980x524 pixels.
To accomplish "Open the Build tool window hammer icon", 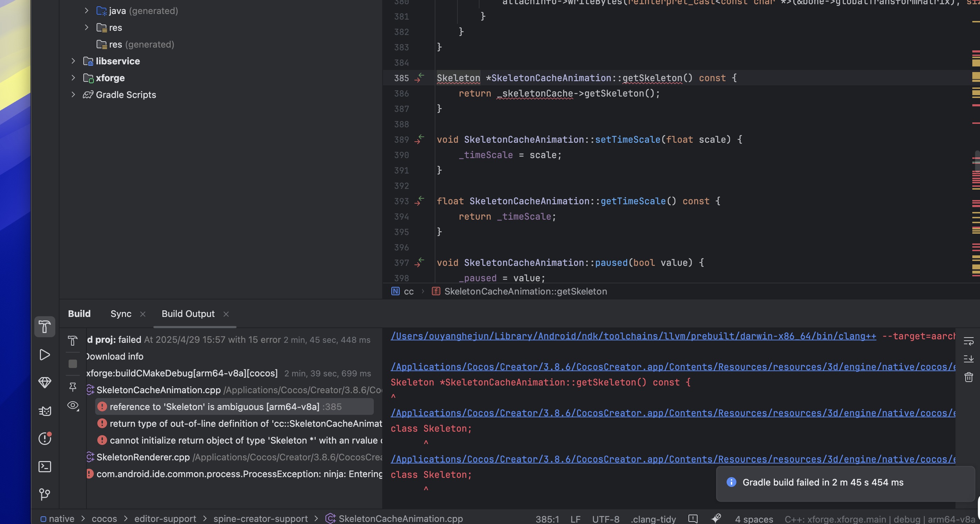I will (45, 327).
